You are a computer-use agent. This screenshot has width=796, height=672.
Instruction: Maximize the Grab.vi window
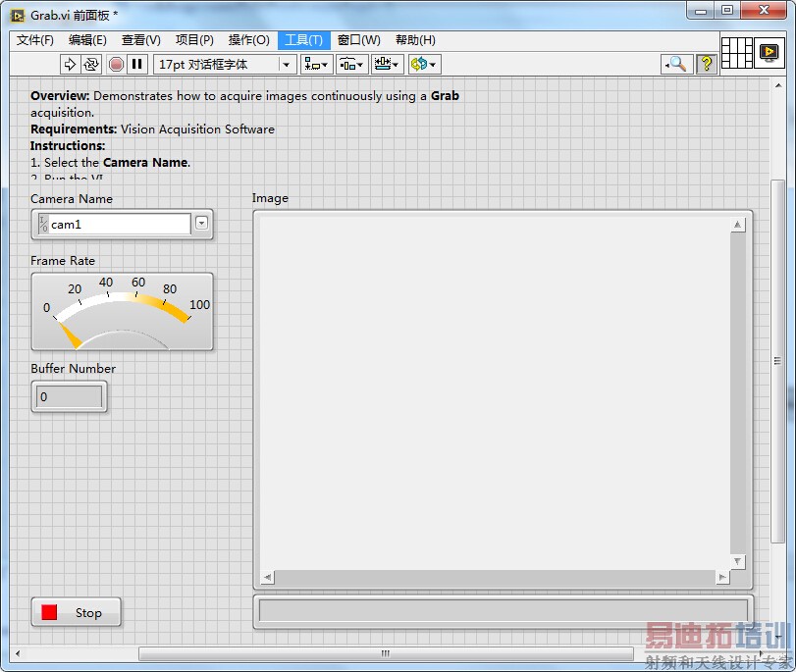click(727, 10)
